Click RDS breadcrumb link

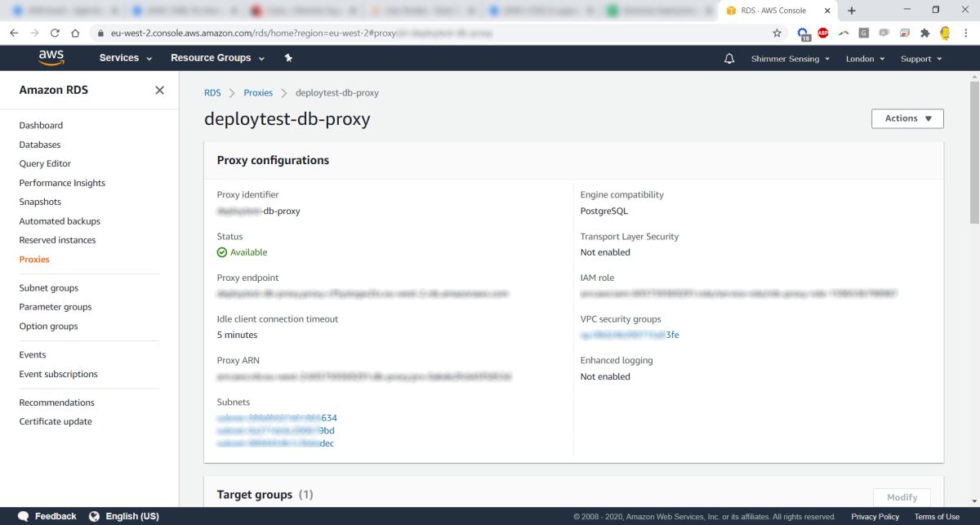212,93
